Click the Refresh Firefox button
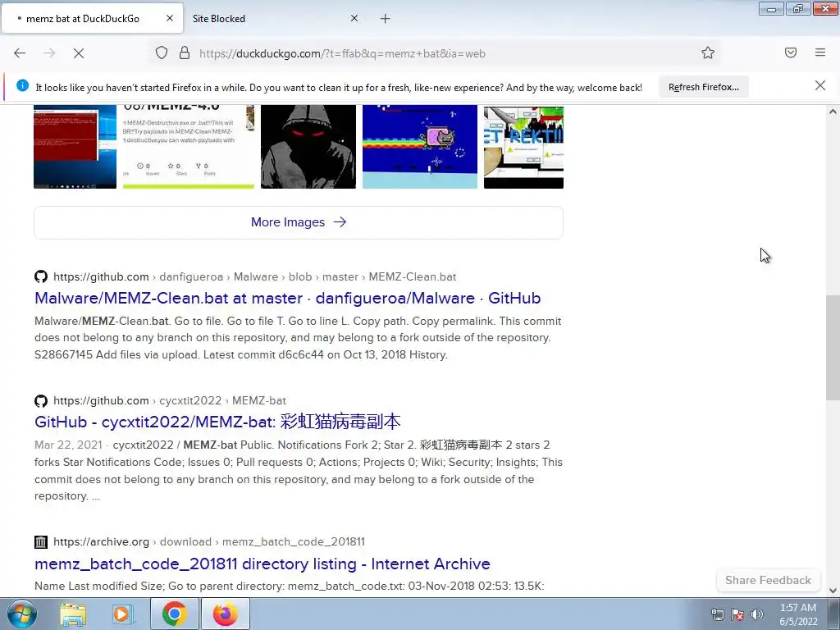Image resolution: width=840 pixels, height=630 pixels. click(703, 87)
